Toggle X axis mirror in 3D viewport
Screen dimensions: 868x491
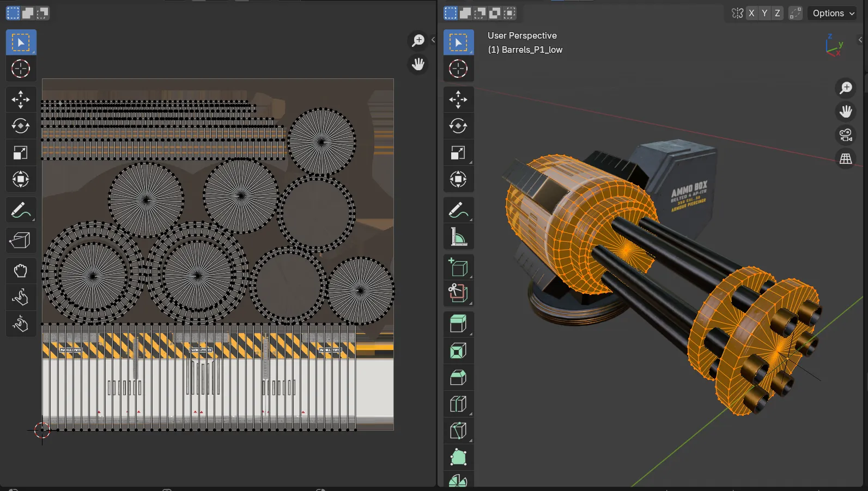coord(751,13)
